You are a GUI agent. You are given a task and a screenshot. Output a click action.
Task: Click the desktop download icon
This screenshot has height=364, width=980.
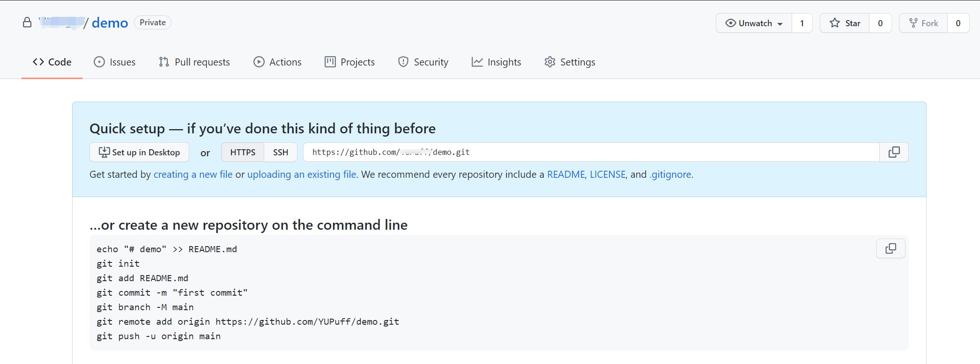point(104,152)
